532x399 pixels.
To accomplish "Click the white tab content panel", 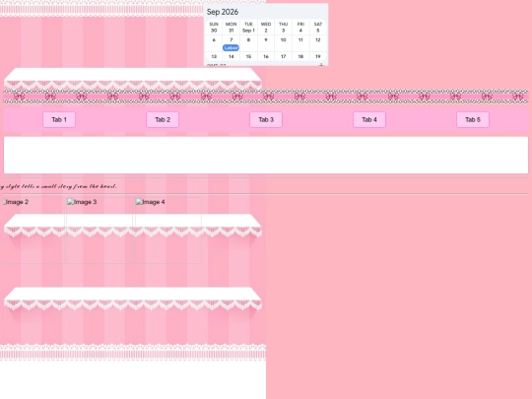I will 266,155.
